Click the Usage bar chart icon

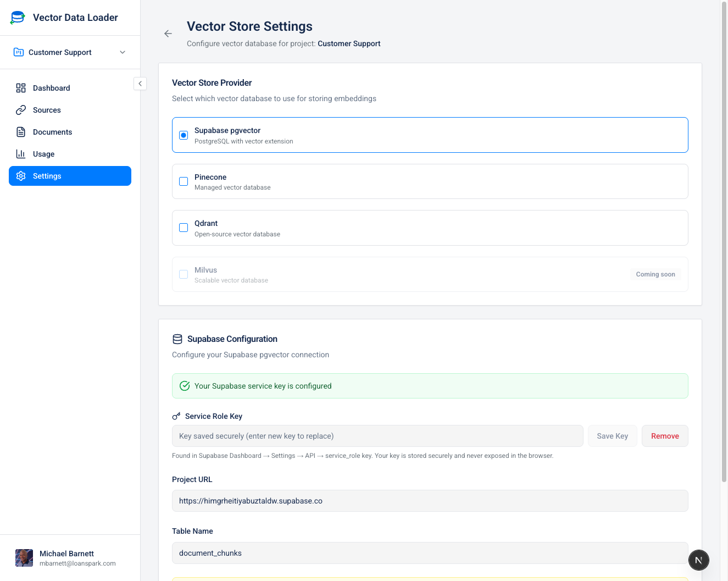(21, 154)
